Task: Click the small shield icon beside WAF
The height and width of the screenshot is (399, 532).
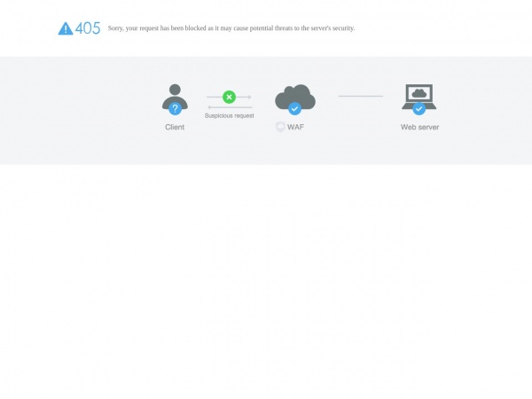Action: pyautogui.click(x=280, y=127)
